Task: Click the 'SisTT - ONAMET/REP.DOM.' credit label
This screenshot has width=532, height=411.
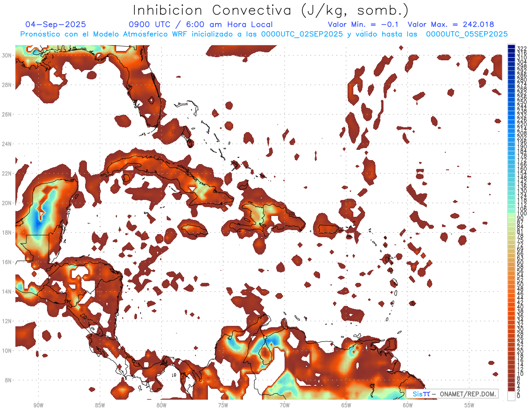Action: tap(453, 394)
